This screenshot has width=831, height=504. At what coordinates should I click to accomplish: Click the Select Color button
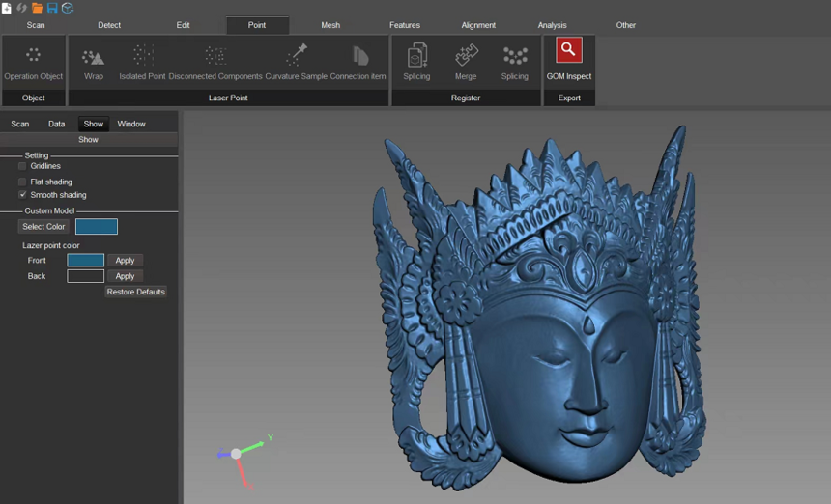pyautogui.click(x=43, y=227)
